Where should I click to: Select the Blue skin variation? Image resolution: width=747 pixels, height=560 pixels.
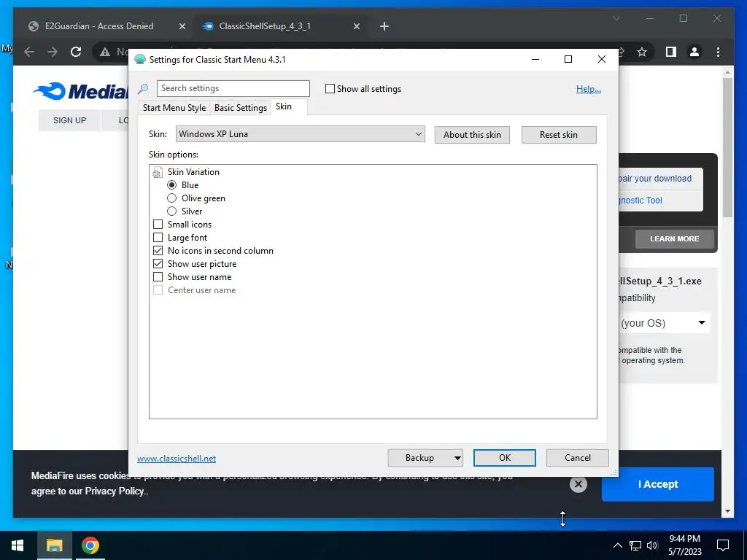[x=172, y=185]
